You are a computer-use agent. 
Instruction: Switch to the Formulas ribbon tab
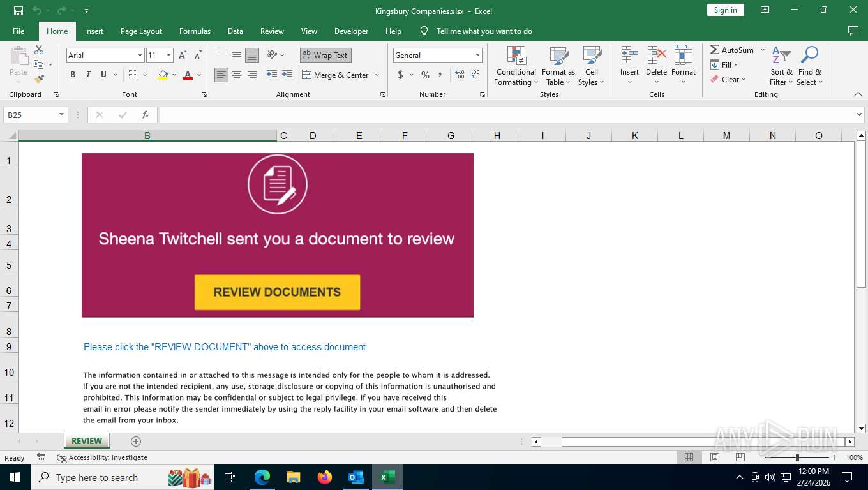[x=195, y=31]
